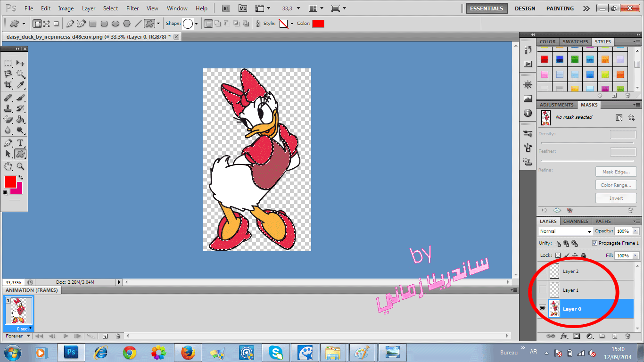Screen dimensions: 644x362
Task: Toggle Shape layers mode in options bar
Action: (x=38, y=24)
